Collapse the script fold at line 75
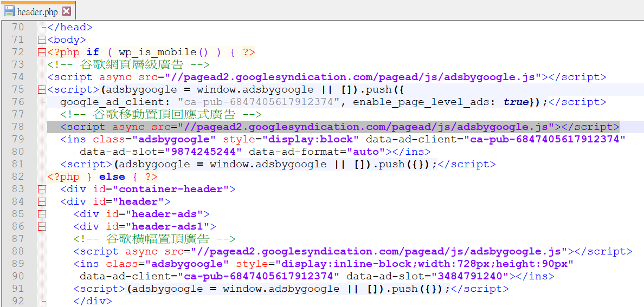 [x=41, y=89]
